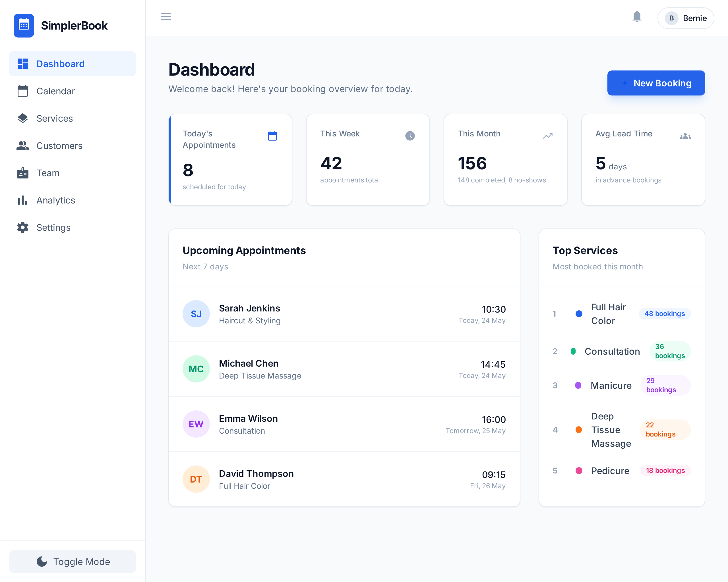Click the clock icon on This Week card

[409, 136]
